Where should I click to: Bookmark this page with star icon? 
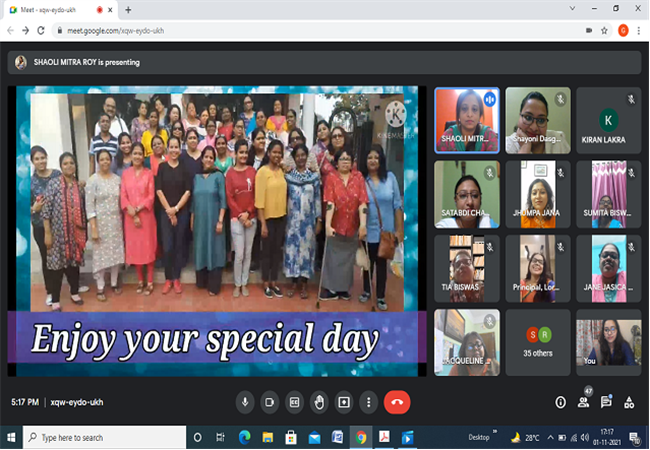point(604,31)
